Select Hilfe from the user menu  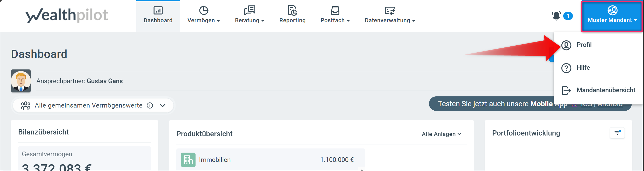click(x=583, y=68)
